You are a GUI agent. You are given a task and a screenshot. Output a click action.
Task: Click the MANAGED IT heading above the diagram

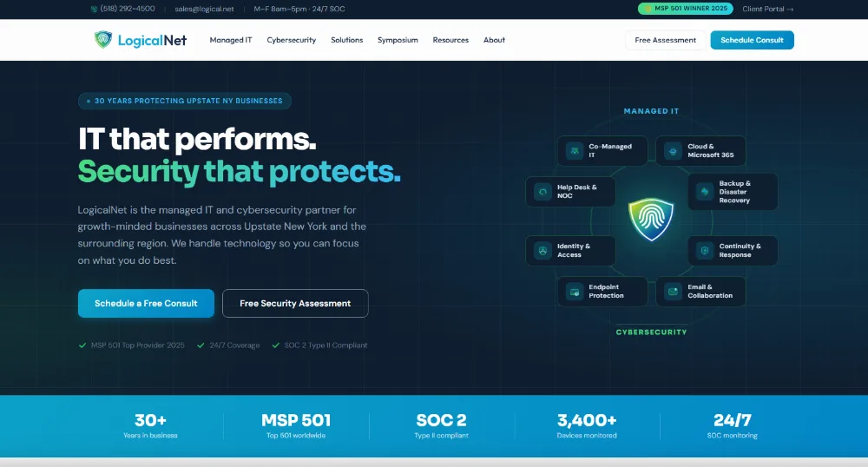(x=651, y=111)
